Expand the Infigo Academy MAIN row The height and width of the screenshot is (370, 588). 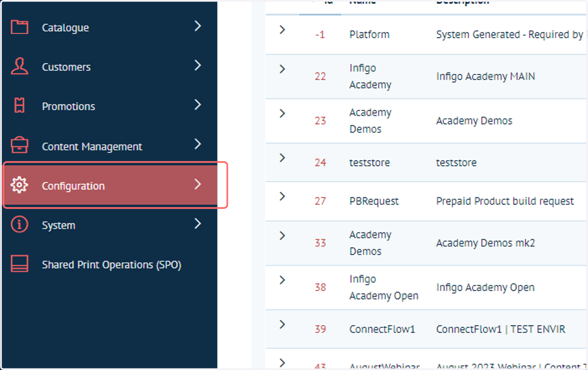pyautogui.click(x=282, y=69)
